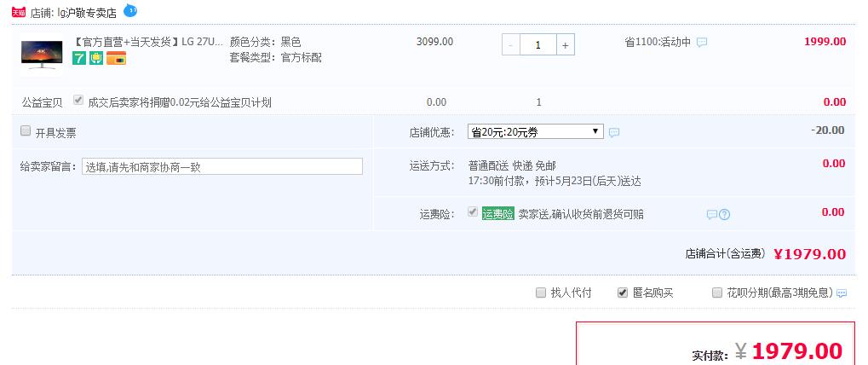
Task: Open the comment bubble in 运费险 row
Action: 712,214
